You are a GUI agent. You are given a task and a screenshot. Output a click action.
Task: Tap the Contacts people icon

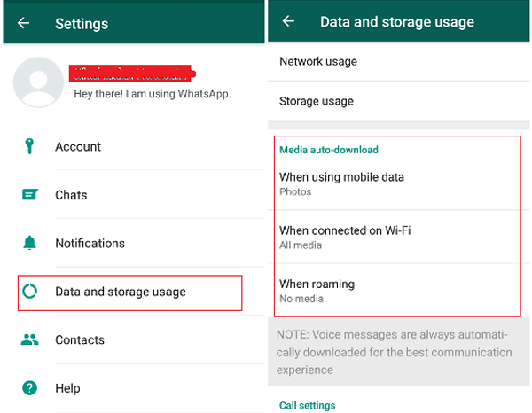coord(29,339)
